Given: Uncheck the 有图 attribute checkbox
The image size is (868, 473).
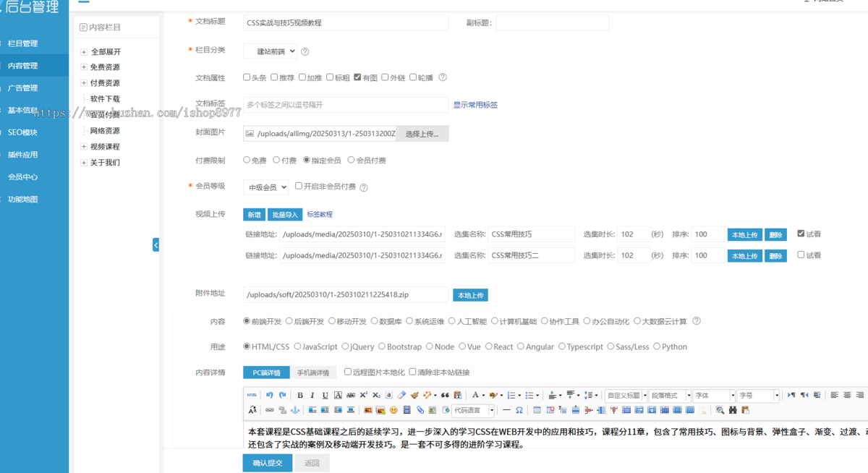Looking at the screenshot, I should click(357, 77).
